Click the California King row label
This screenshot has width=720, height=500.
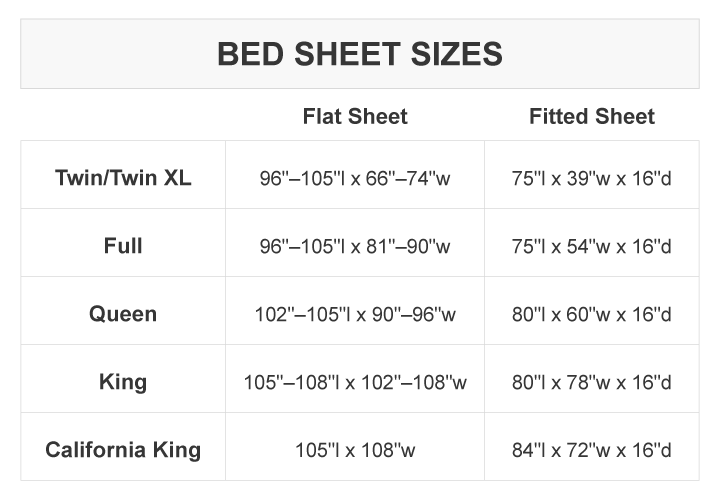pyautogui.click(x=123, y=449)
